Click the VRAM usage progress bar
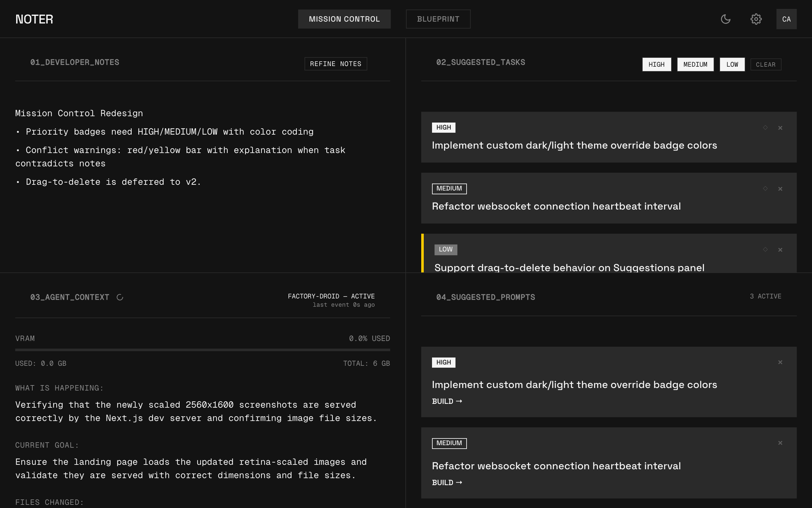This screenshot has height=508, width=812. (x=203, y=350)
